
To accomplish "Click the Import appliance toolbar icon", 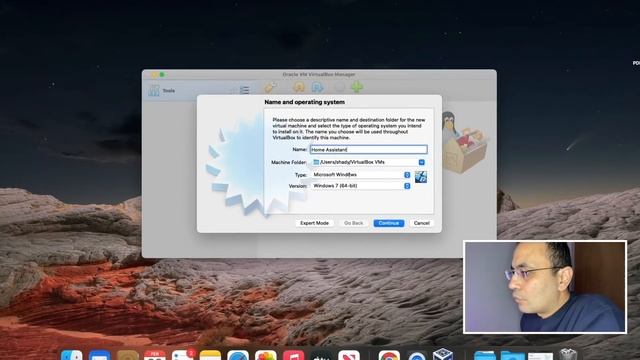I will [x=299, y=87].
